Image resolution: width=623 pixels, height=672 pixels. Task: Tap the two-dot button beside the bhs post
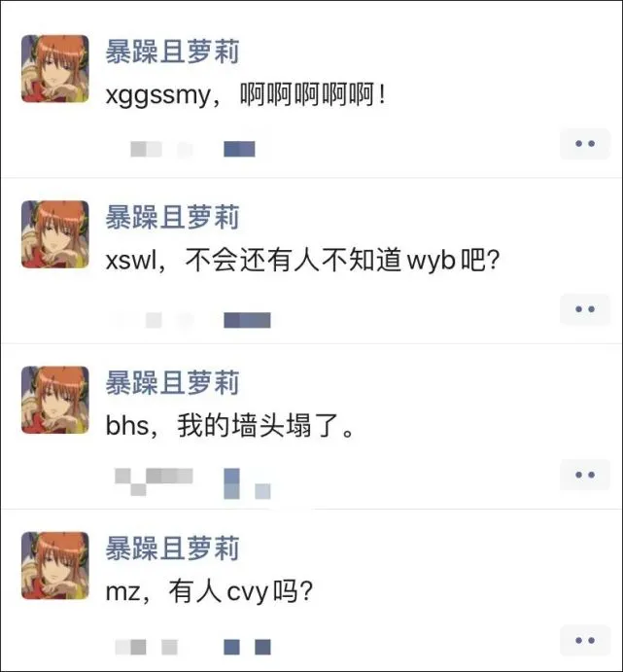coord(585,475)
